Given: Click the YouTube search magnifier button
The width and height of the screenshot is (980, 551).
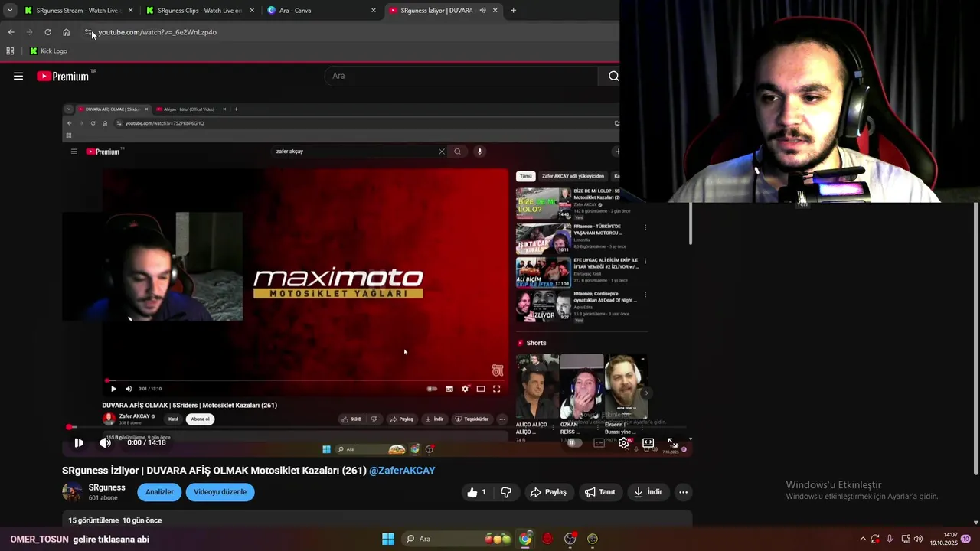Looking at the screenshot, I should point(613,76).
